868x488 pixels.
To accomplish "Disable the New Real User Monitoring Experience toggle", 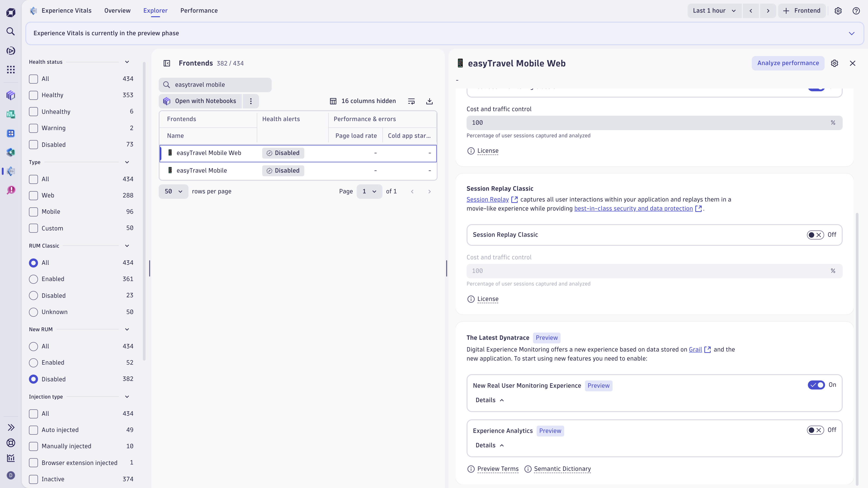I will point(816,385).
